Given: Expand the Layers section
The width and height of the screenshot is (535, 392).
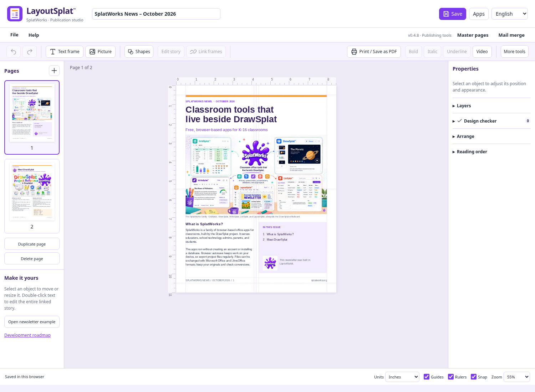Looking at the screenshot, I should 491,106.
